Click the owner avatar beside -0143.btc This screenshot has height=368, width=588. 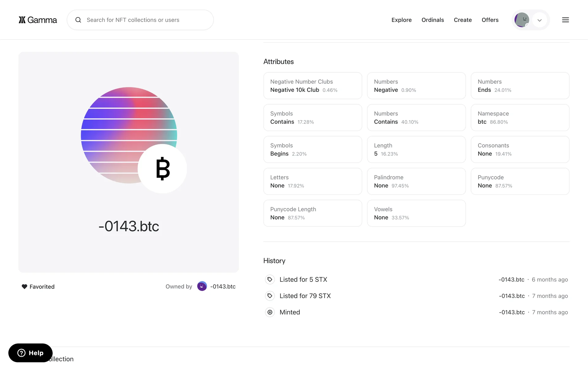pyautogui.click(x=202, y=286)
